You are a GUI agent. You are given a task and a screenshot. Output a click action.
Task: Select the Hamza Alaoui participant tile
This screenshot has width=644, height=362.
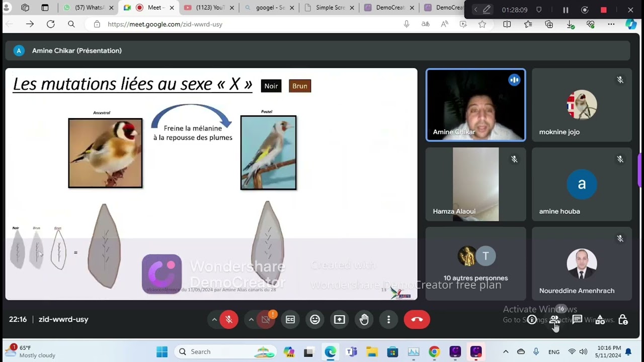point(475,184)
